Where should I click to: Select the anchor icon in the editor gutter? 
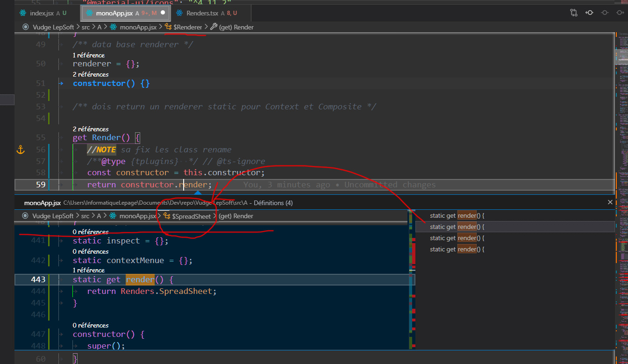pyautogui.click(x=20, y=150)
